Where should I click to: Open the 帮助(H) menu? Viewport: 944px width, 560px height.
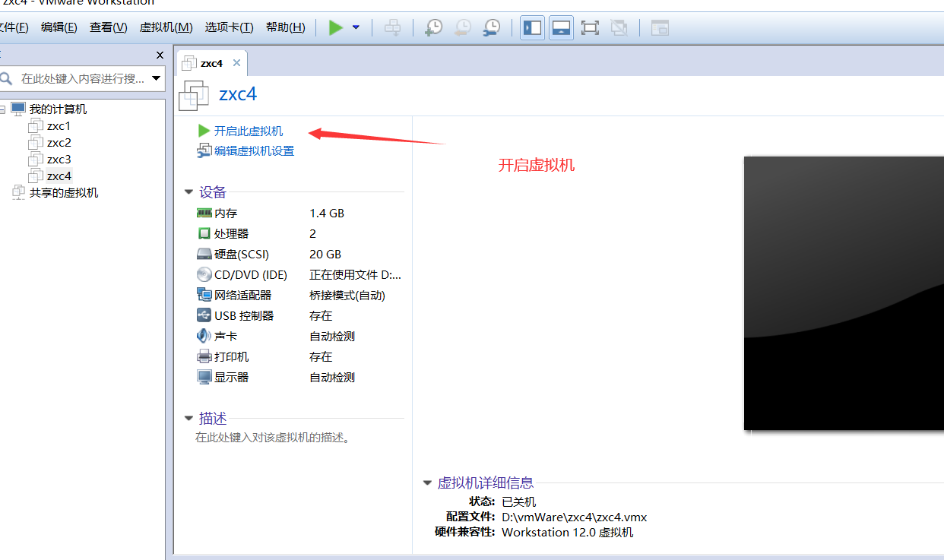click(285, 27)
